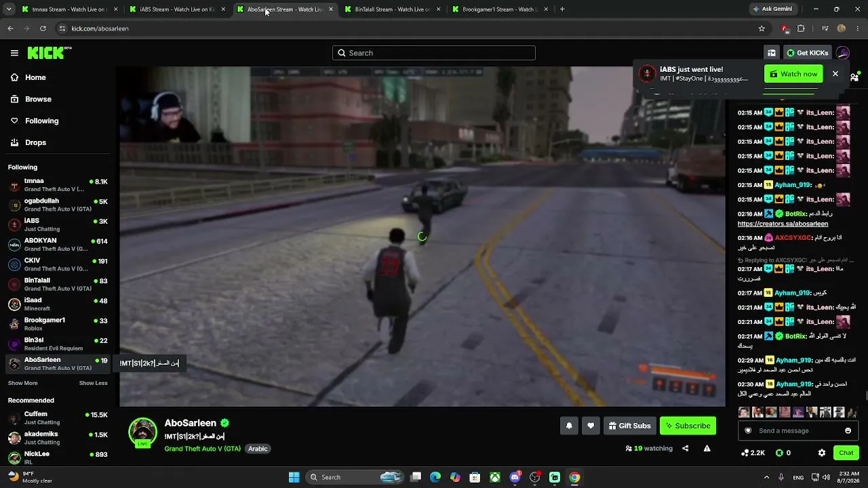The width and height of the screenshot is (868, 488).
Task: Open Xbox app from taskbar
Action: point(496,477)
